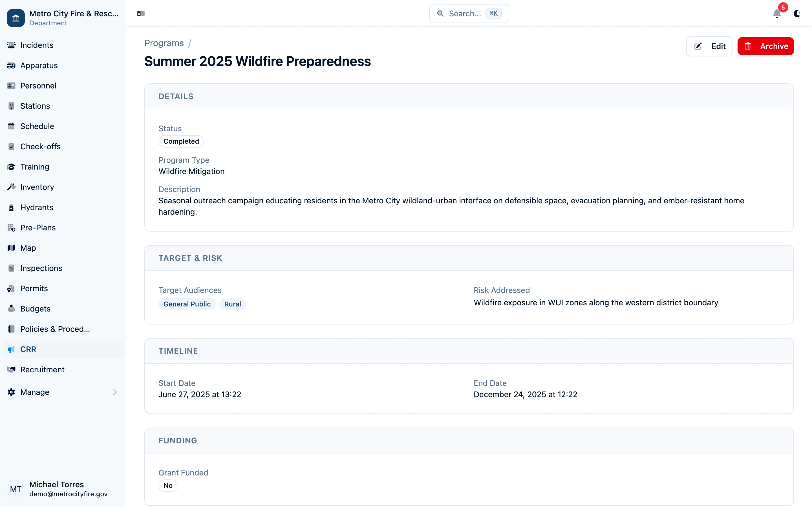Select the Training graduation cap icon

pyautogui.click(x=11, y=167)
